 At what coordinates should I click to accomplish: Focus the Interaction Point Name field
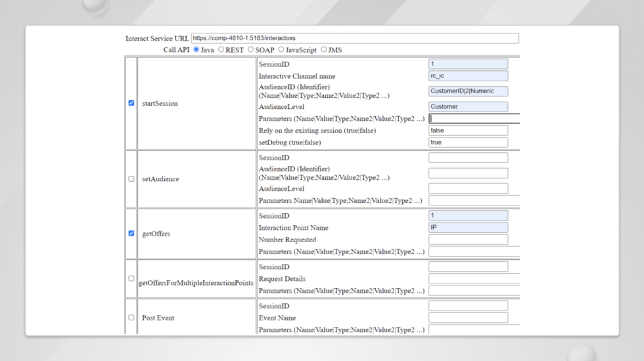pos(468,228)
